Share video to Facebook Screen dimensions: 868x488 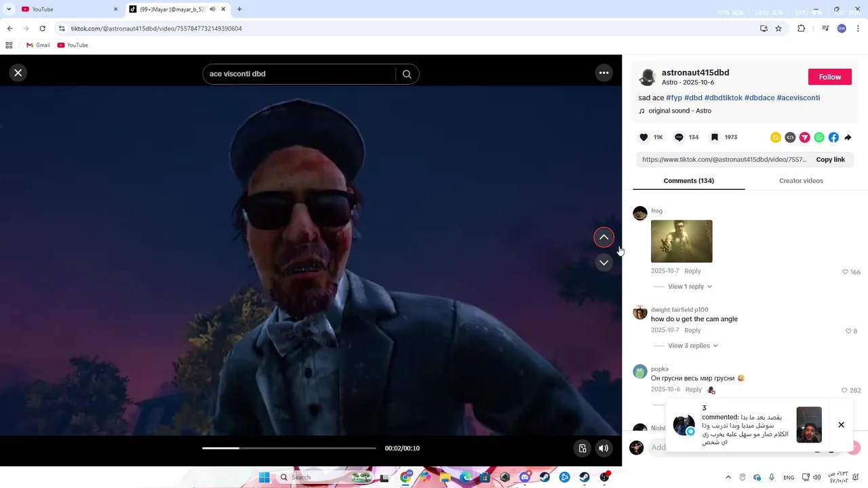tap(833, 138)
